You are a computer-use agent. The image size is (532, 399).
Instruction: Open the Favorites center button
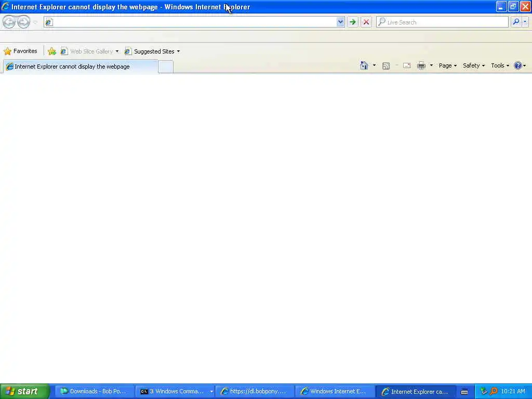[x=20, y=51]
